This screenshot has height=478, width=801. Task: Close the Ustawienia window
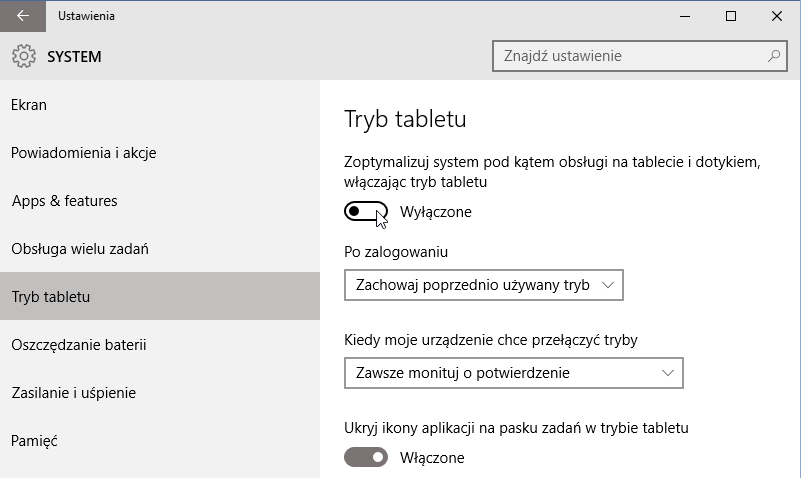point(777,16)
